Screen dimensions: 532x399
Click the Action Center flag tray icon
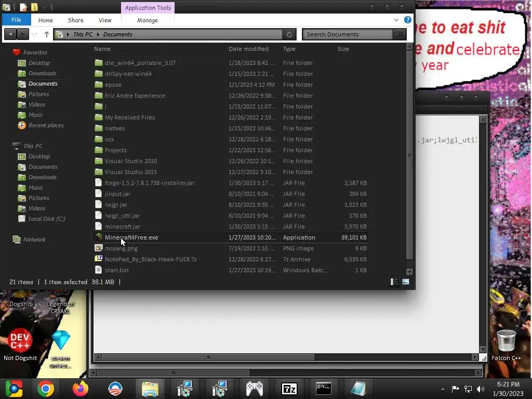pos(455,389)
